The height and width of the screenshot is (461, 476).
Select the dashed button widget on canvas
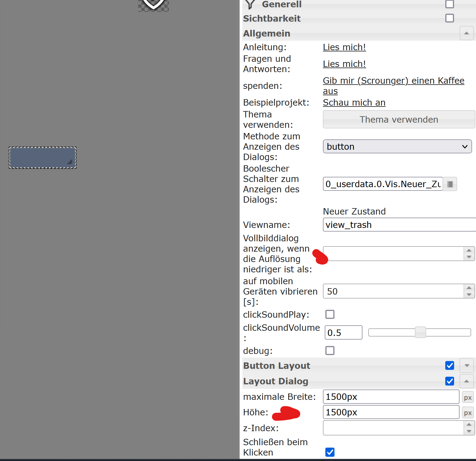(42, 158)
